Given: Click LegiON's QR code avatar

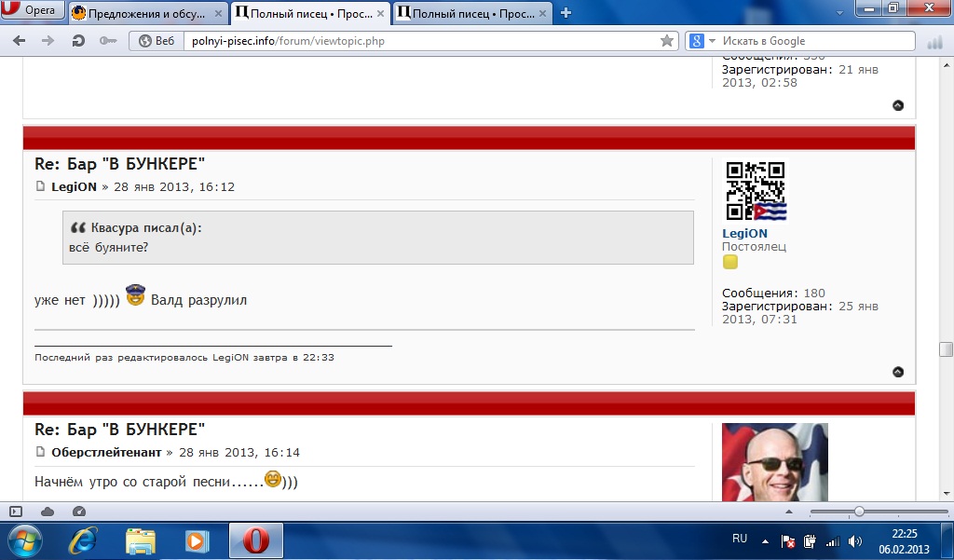Looking at the screenshot, I should (x=755, y=190).
